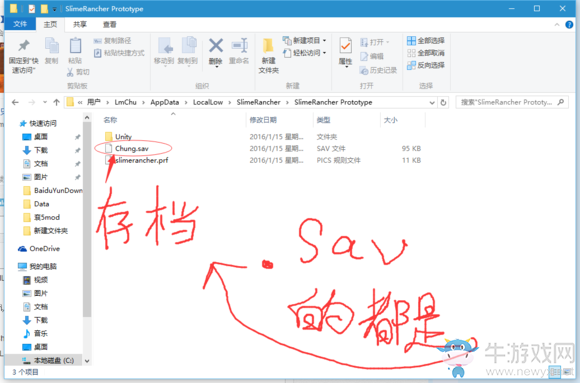The image size is (580, 383).
Task: Go back with the left arrow
Action: point(15,102)
